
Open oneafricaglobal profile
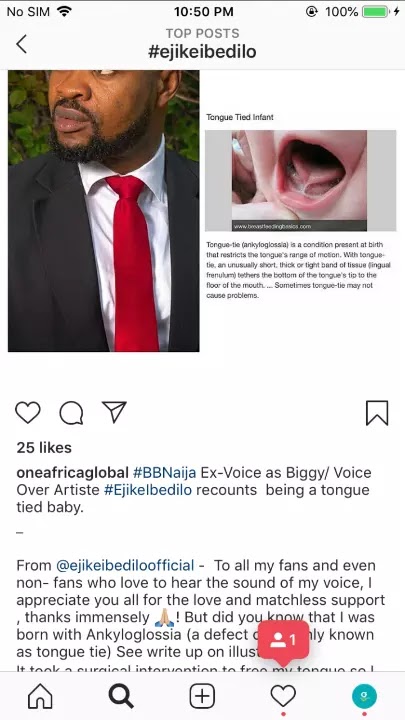coord(73,472)
